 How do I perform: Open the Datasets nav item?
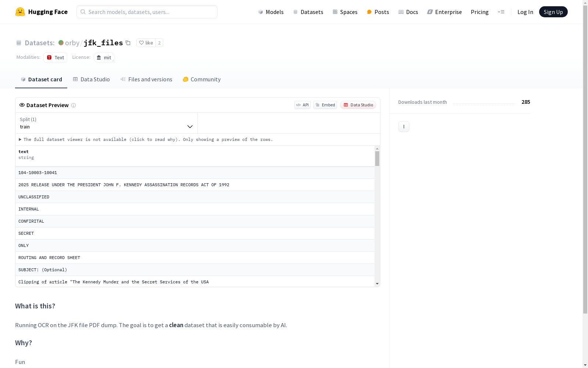coord(308,12)
